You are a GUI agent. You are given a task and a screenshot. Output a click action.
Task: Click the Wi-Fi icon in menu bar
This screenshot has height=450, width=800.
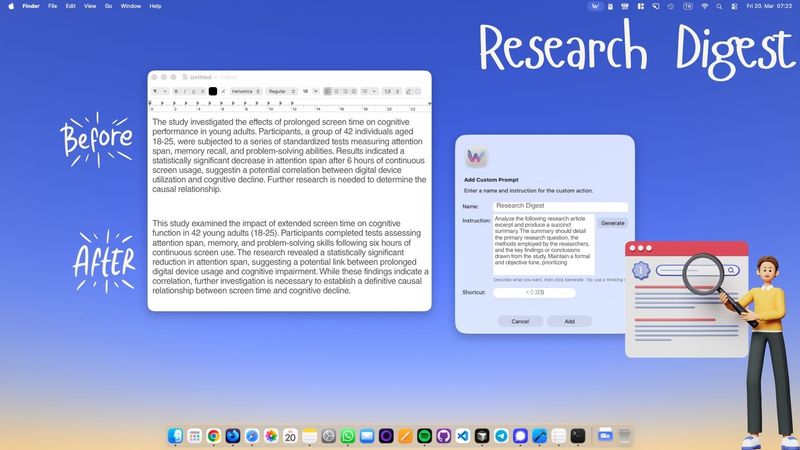click(x=705, y=6)
